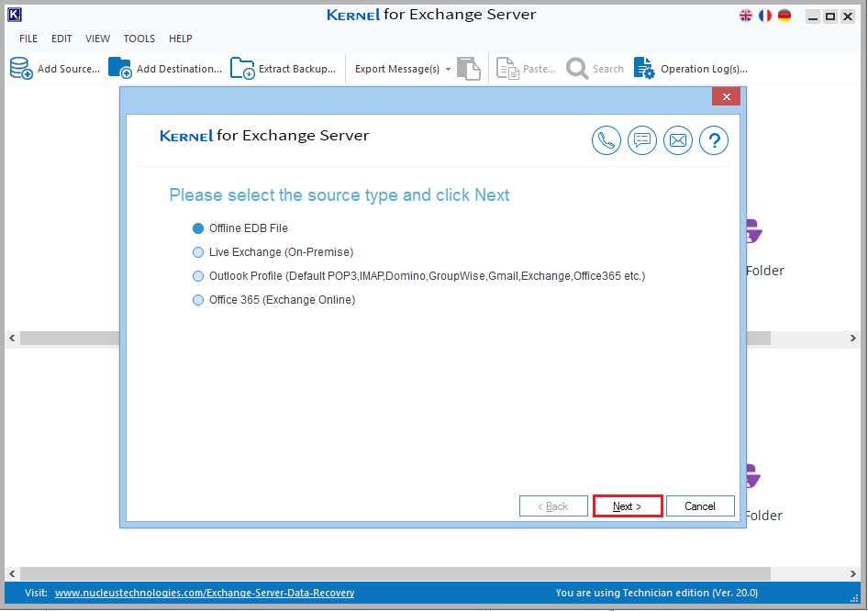Open the nucleustechnologies.com recovery link
The height and width of the screenshot is (611, 868).
pyautogui.click(x=205, y=593)
